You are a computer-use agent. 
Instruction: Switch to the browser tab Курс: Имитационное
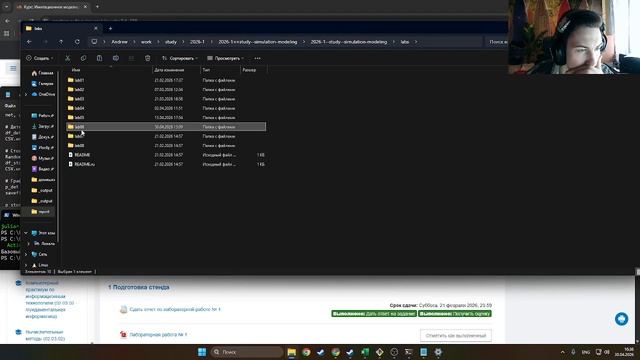(x=52, y=7)
